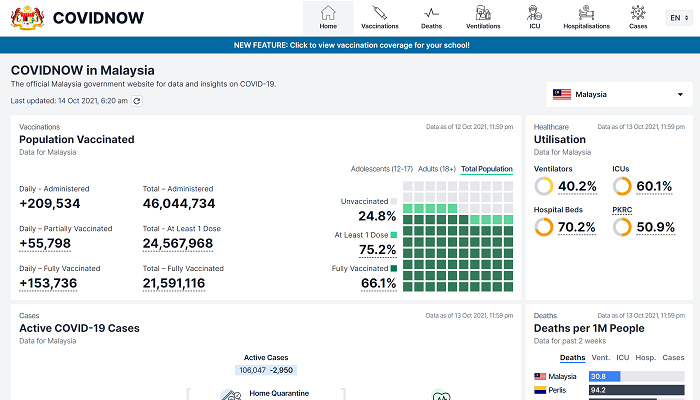
Task: Click the Perlis 94.2 deaths bar
Action: [x=637, y=390]
